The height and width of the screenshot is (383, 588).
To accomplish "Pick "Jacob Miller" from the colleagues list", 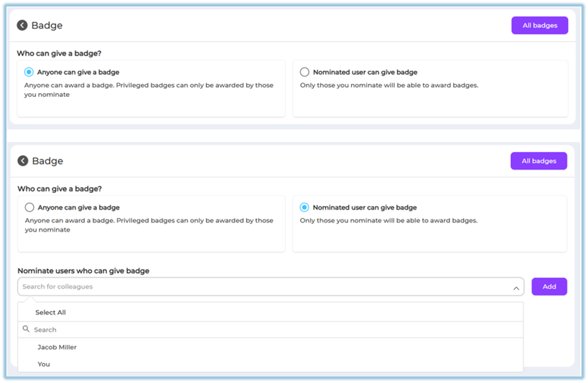I will tap(57, 347).
